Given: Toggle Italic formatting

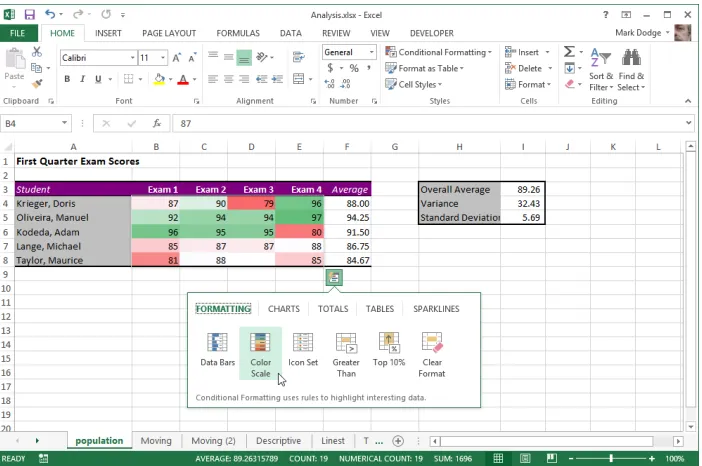Looking at the screenshot, I should click(82, 79).
